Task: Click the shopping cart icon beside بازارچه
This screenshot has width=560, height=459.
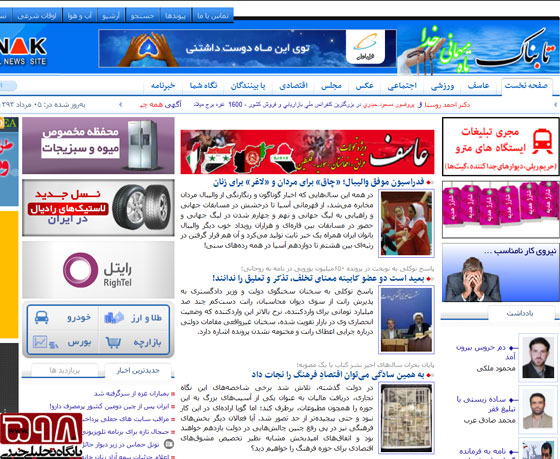Action: coord(113,343)
